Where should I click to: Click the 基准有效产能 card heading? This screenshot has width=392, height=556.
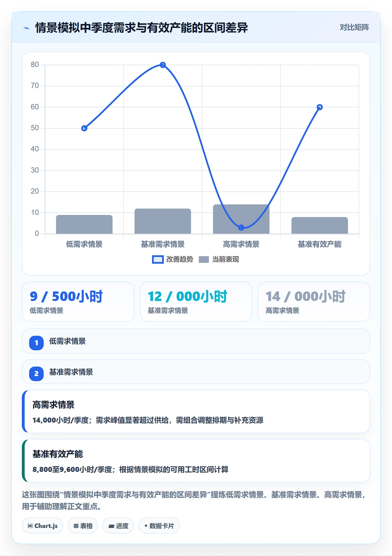coord(58,454)
